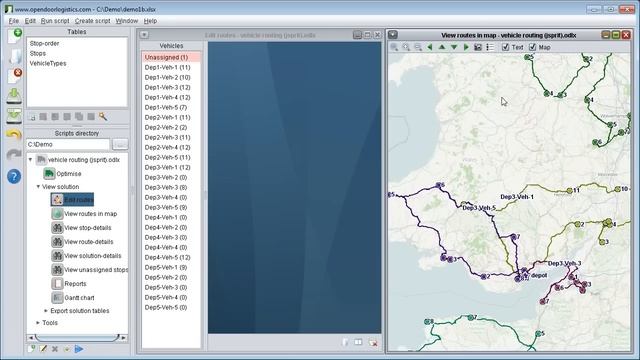This screenshot has width=640, height=360.
Task: Toggle the Map checkbox in map toolbar
Action: click(532, 47)
